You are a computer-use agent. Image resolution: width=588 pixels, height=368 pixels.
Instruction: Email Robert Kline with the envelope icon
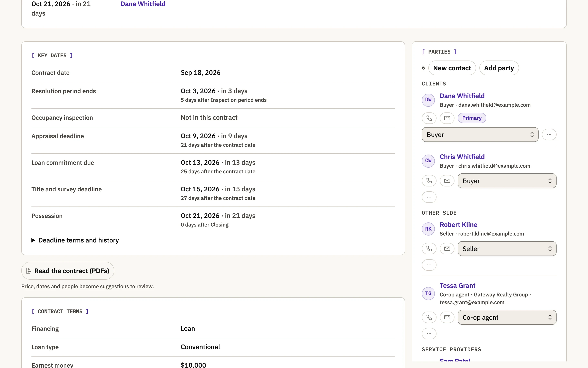point(447,249)
